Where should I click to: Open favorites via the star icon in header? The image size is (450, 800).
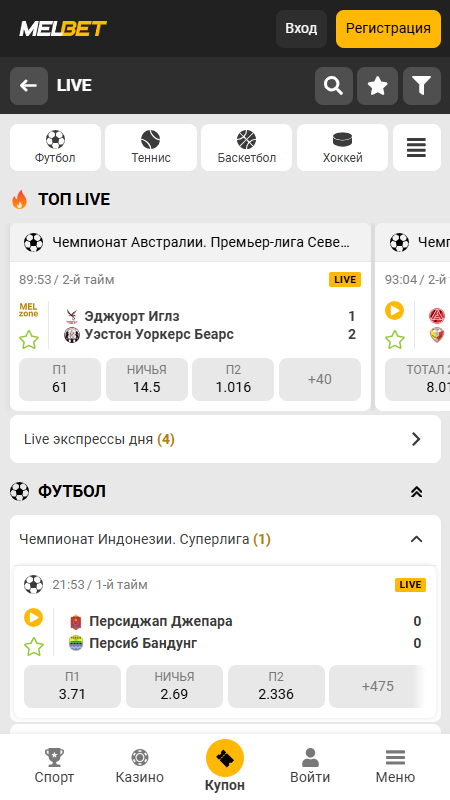378,86
